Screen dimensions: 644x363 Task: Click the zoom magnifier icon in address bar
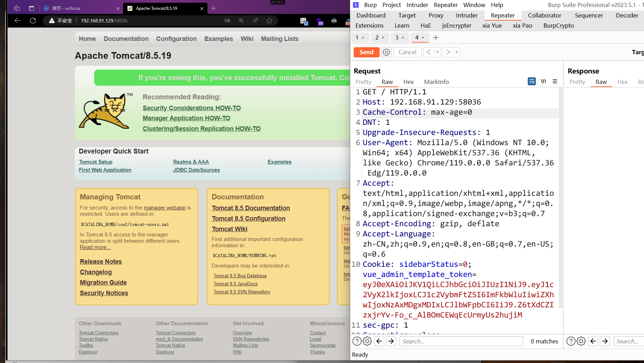coord(241,21)
